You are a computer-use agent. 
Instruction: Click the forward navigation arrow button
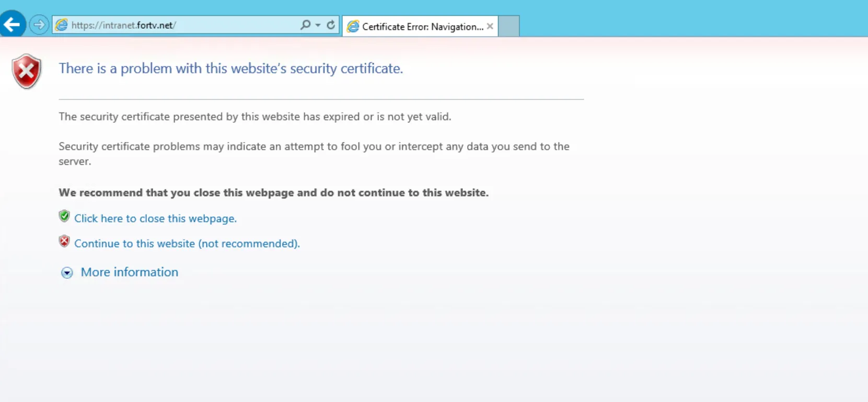coord(39,25)
